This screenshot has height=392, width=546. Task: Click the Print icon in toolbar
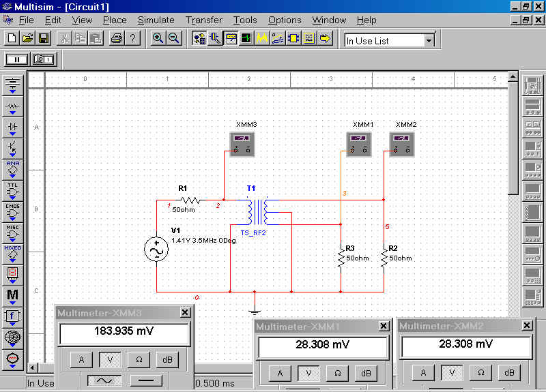[116, 38]
